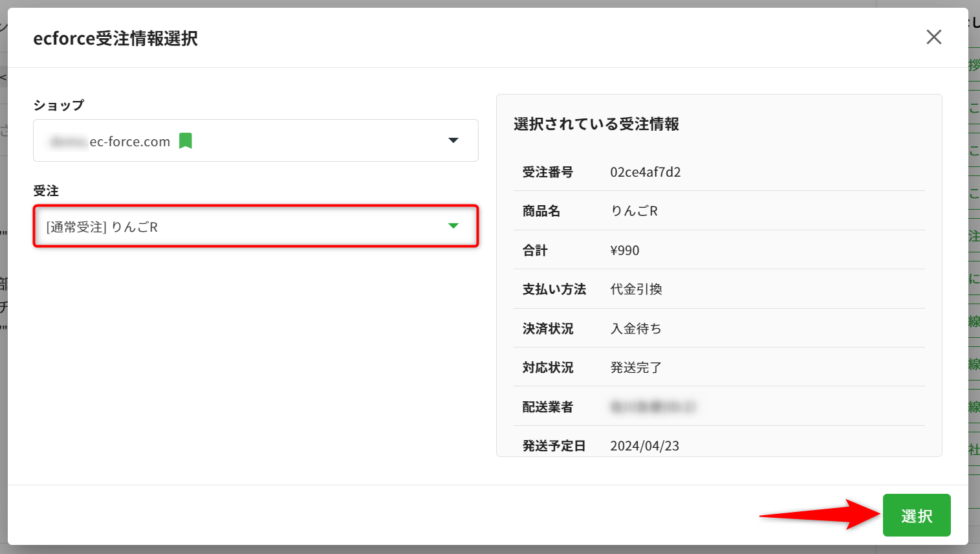Click the shipping date 2024/04/23
980x554 pixels.
644,446
